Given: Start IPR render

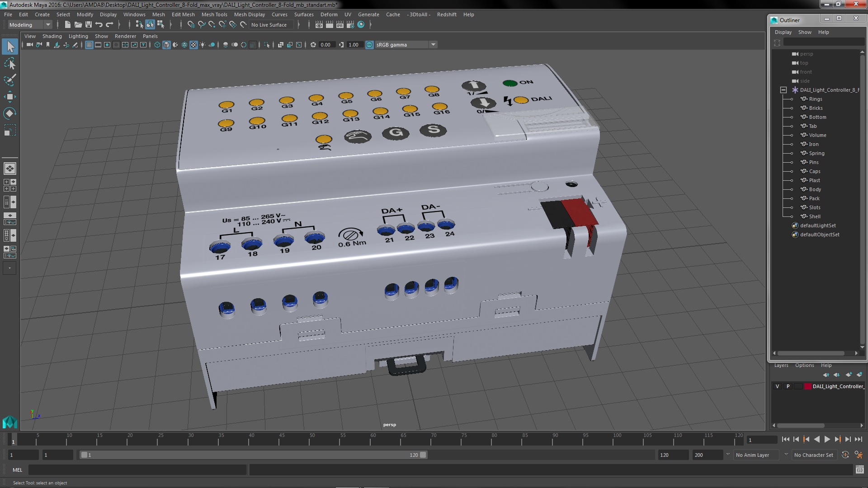Looking at the screenshot, I should click(x=340, y=25).
